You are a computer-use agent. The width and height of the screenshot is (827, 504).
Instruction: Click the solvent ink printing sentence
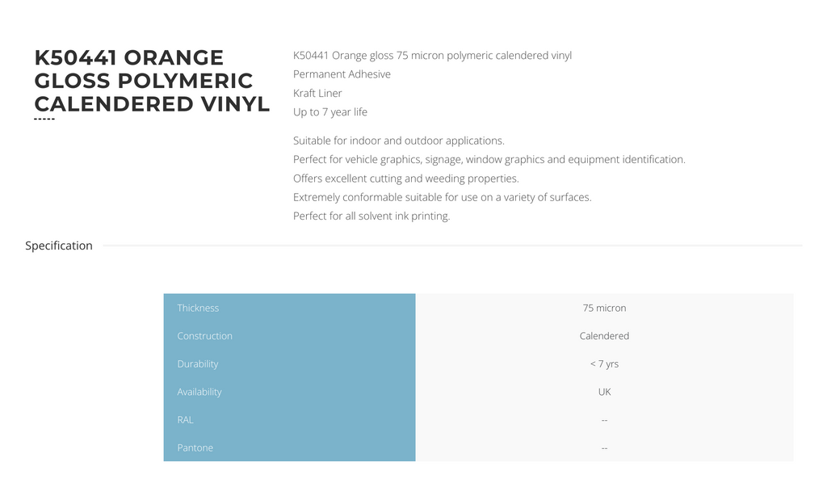tap(372, 216)
